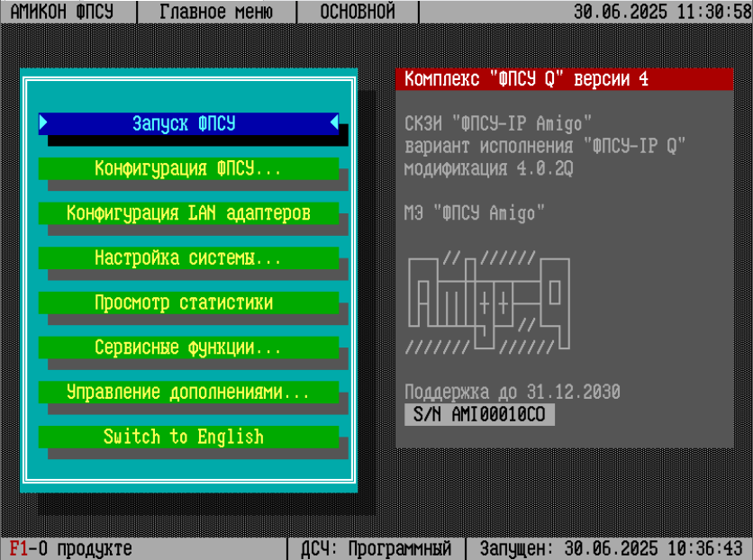Click the Amigo ASCII-art logo
The height and width of the screenshot is (560, 753).
coord(487,303)
